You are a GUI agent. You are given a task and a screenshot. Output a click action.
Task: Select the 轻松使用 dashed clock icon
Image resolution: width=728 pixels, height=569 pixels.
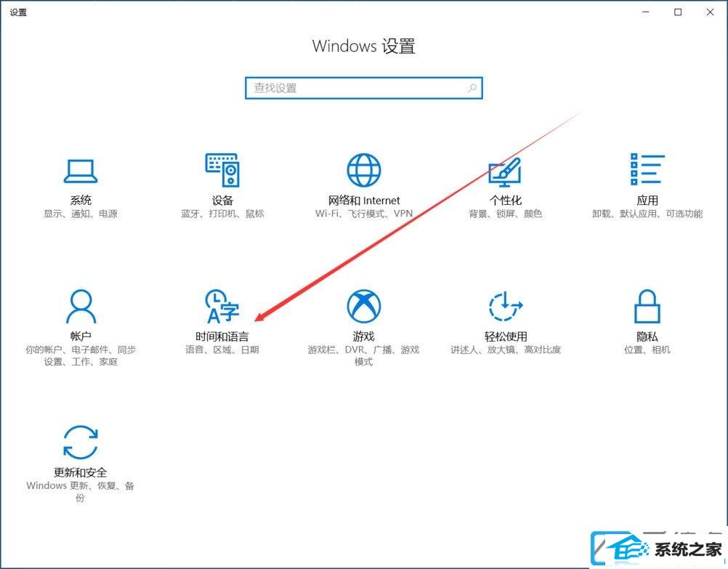(505, 306)
